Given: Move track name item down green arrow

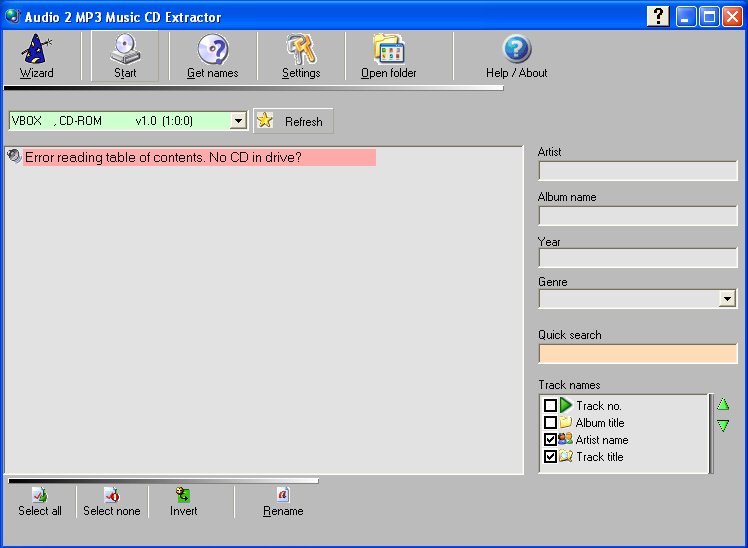Looking at the screenshot, I should 723,425.
